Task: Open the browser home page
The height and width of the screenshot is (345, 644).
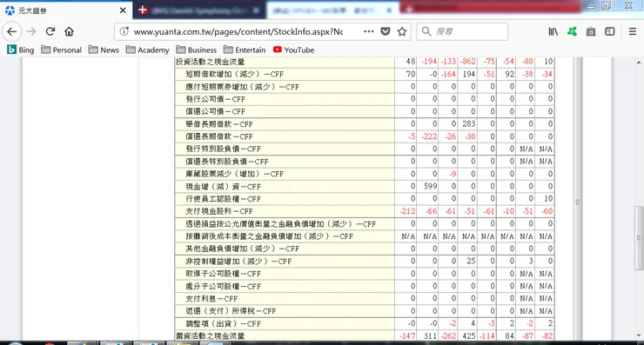Action: pyautogui.click(x=69, y=31)
